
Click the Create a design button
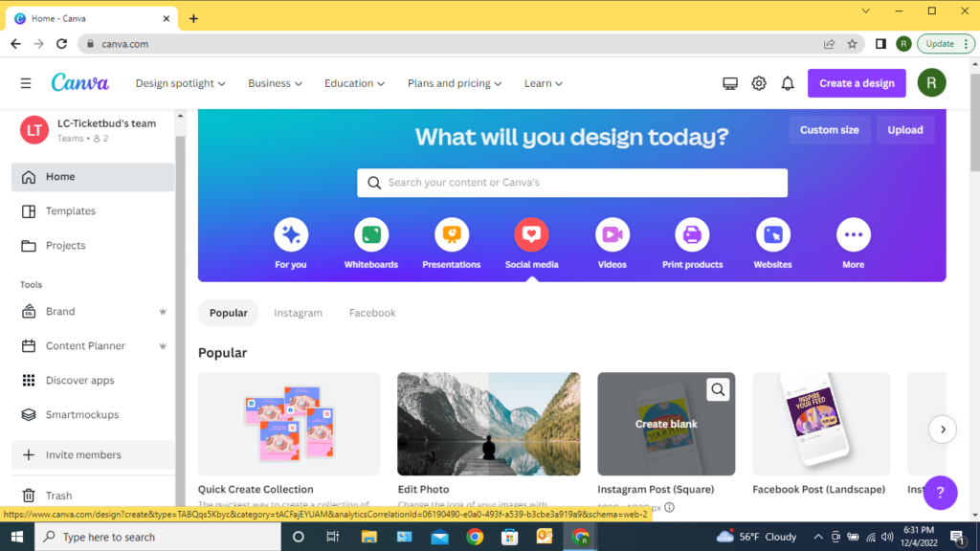[857, 83]
